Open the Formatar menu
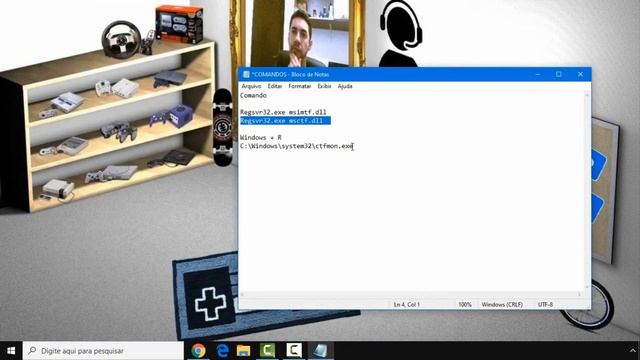The image size is (640, 360). pos(300,86)
